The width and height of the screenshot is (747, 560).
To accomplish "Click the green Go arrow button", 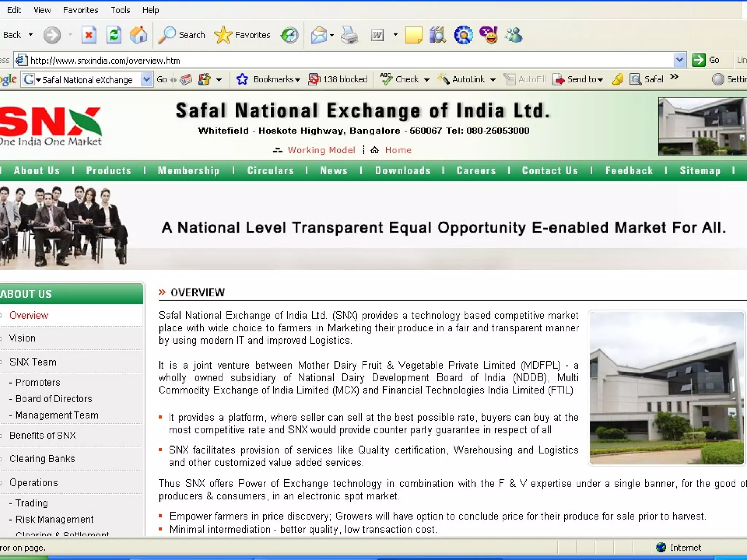I will [698, 60].
